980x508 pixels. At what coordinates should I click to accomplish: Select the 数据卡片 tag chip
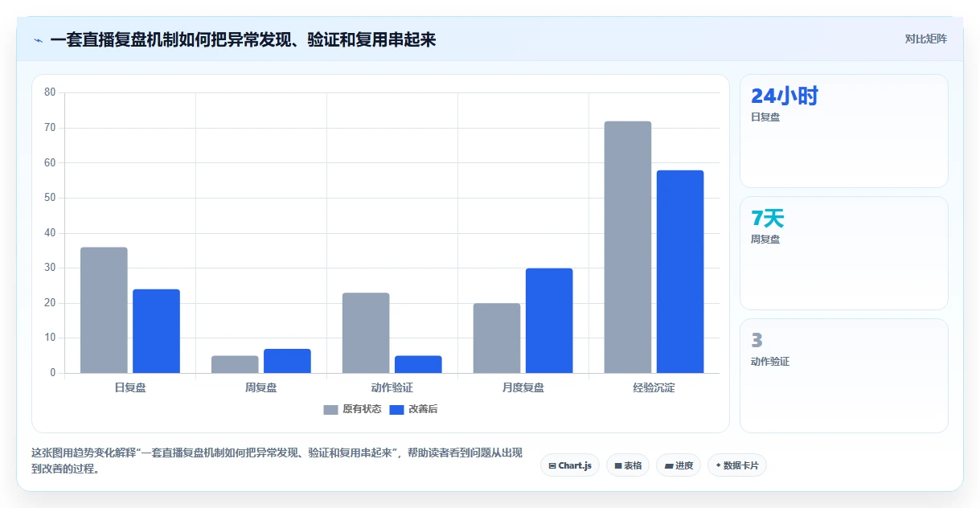tap(737, 465)
